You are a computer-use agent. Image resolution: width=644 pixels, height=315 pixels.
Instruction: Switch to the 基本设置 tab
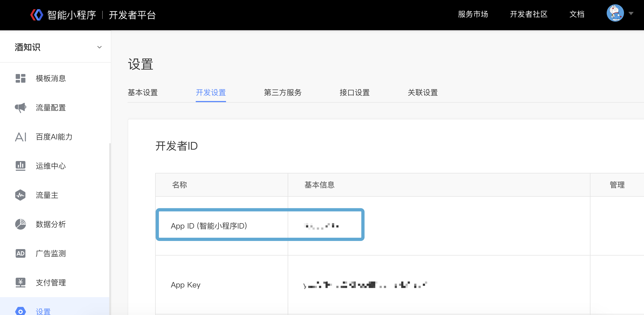[143, 93]
